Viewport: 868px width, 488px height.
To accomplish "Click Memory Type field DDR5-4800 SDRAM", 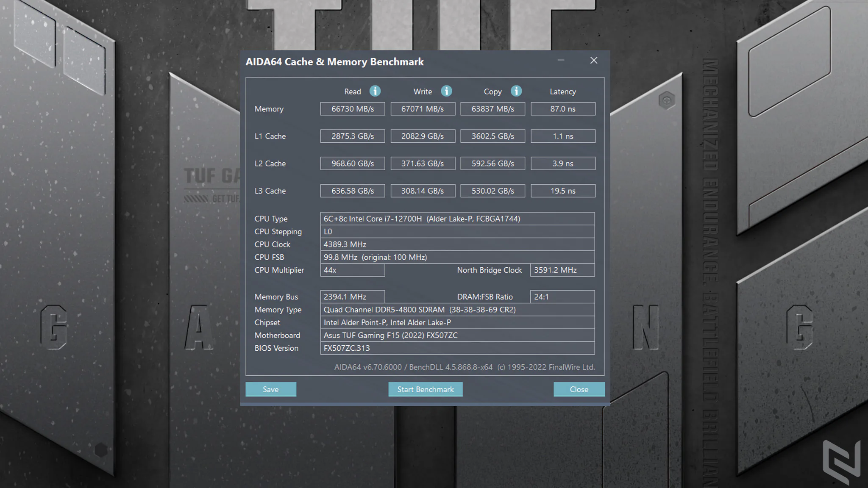I will tap(457, 310).
